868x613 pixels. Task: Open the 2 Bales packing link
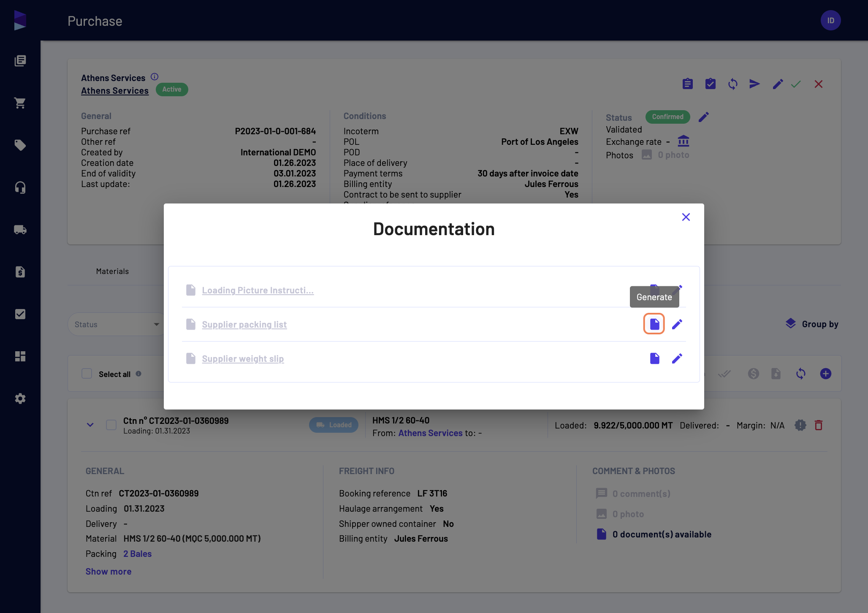[137, 553]
